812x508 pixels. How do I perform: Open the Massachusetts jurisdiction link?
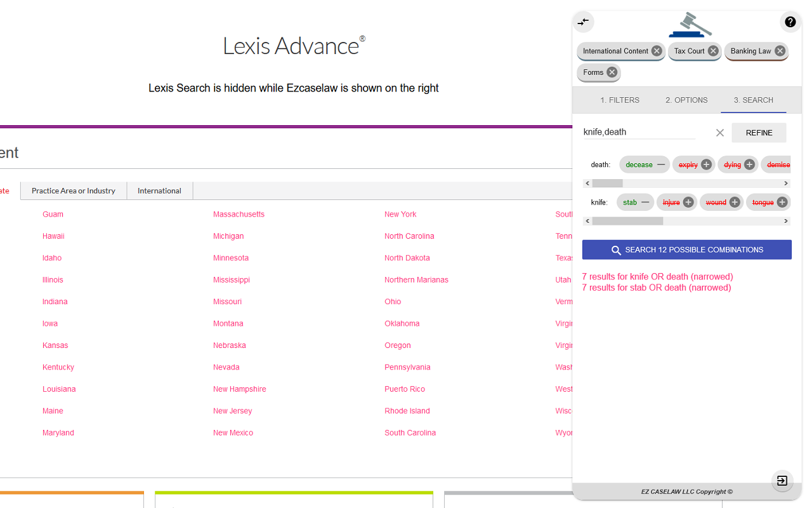(239, 215)
